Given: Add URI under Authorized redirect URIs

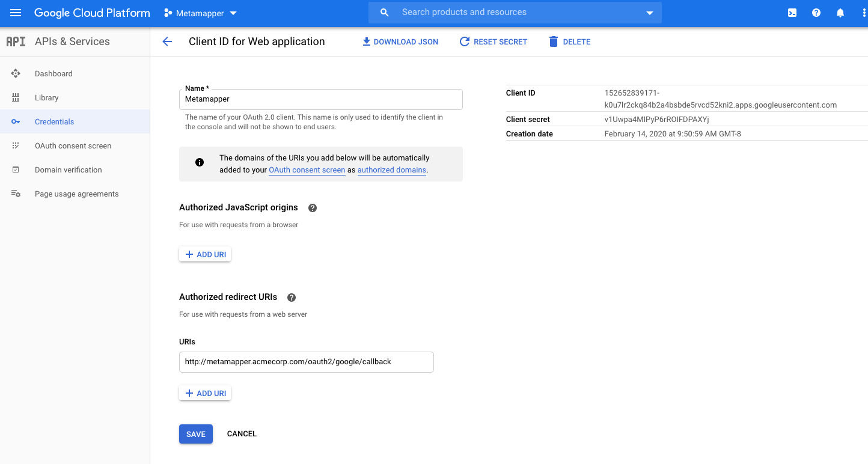Looking at the screenshot, I should point(205,393).
